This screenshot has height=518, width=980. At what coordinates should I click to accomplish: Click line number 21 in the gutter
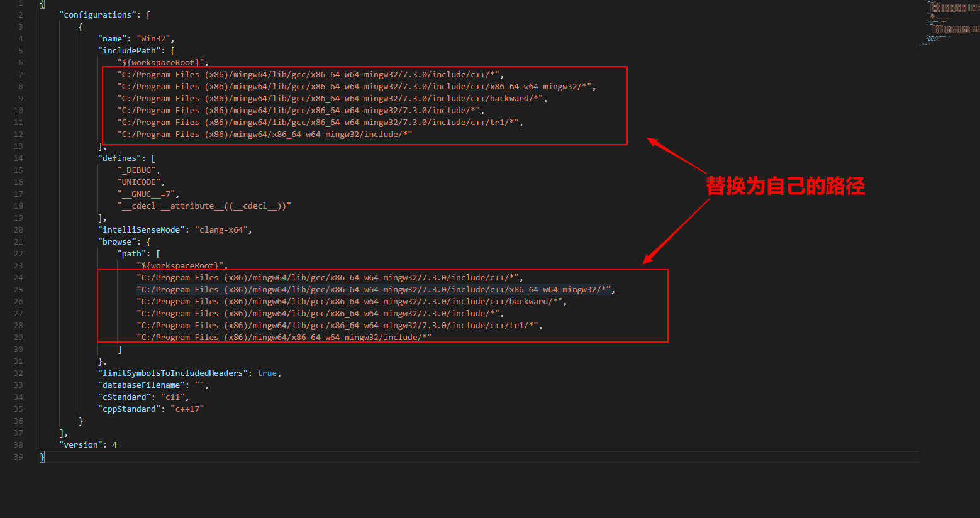(18, 241)
